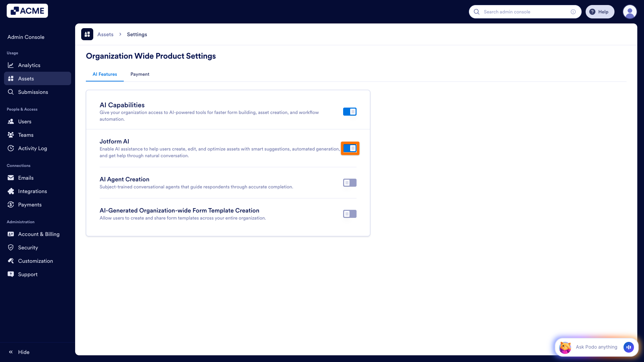Select the Submissions section
Viewport: 644px width, 362px height.
pyautogui.click(x=33, y=92)
